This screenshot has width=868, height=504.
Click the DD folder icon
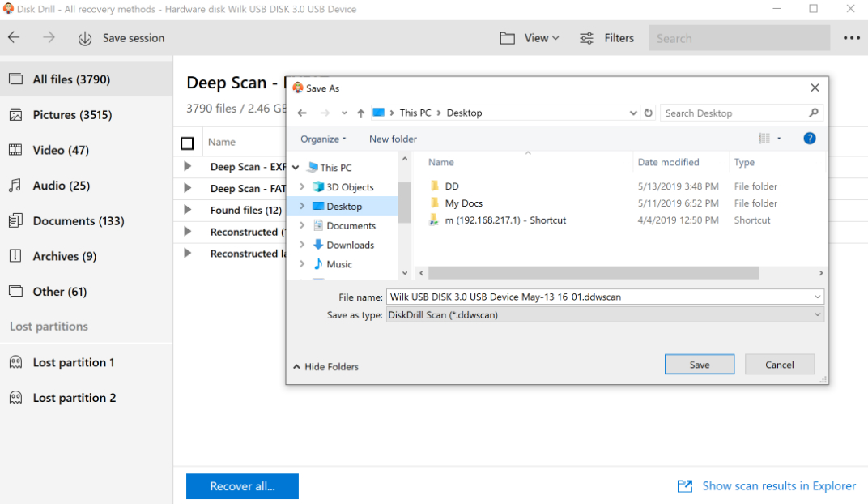click(x=435, y=186)
